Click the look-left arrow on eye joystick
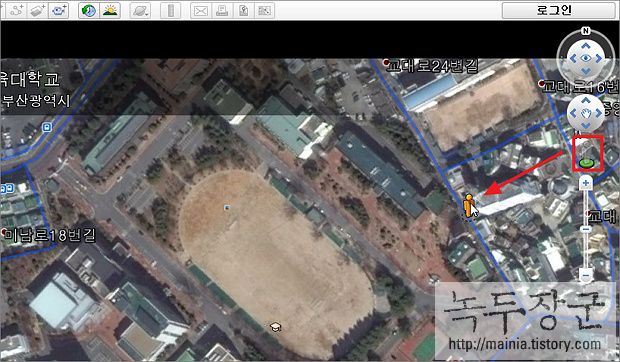This screenshot has width=620, height=362. (572, 59)
